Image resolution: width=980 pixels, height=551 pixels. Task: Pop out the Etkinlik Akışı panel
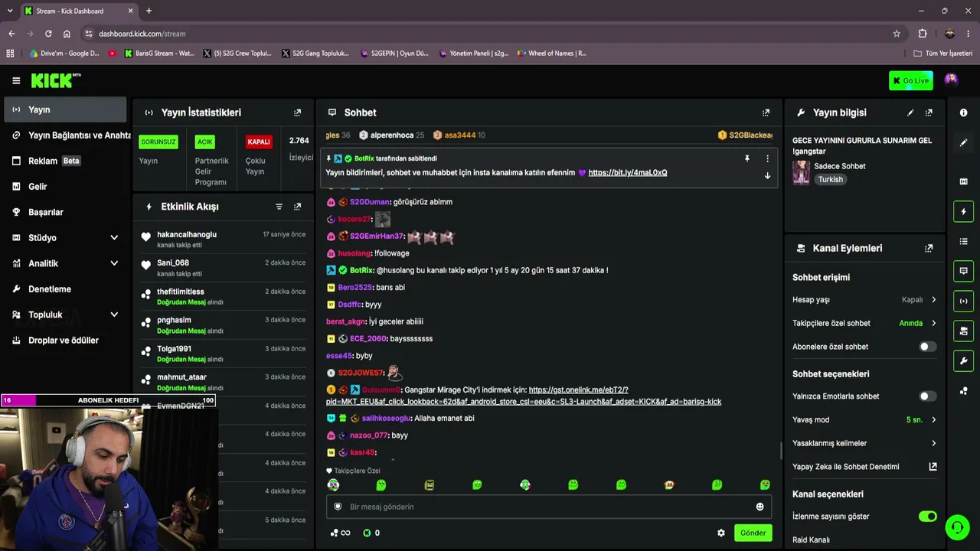click(298, 207)
